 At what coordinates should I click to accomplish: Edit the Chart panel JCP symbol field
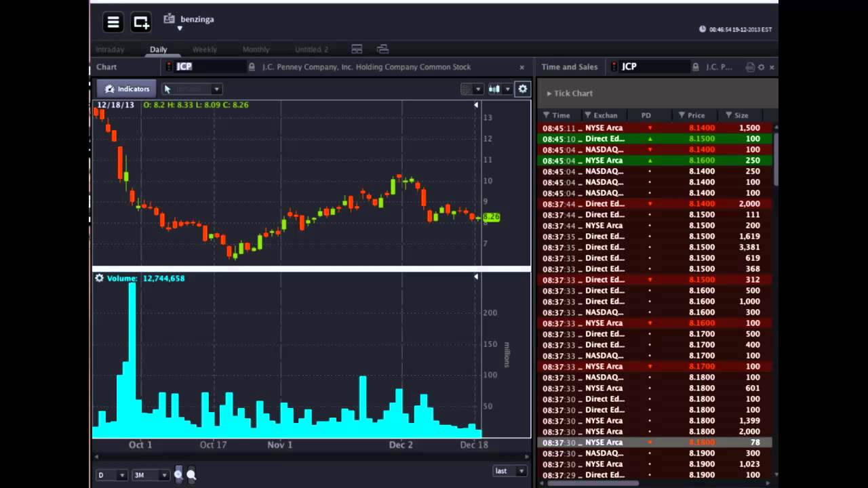click(210, 66)
